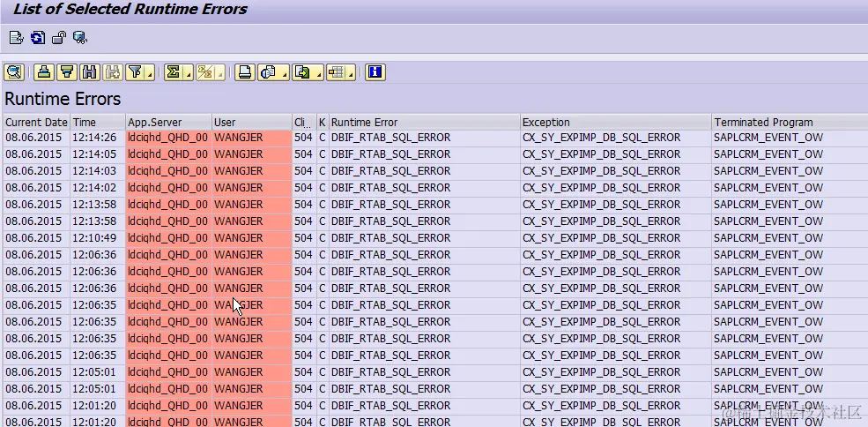The image size is (868, 427).
Task: Open the Views dropdown arrow
Action: pyautogui.click(x=284, y=73)
